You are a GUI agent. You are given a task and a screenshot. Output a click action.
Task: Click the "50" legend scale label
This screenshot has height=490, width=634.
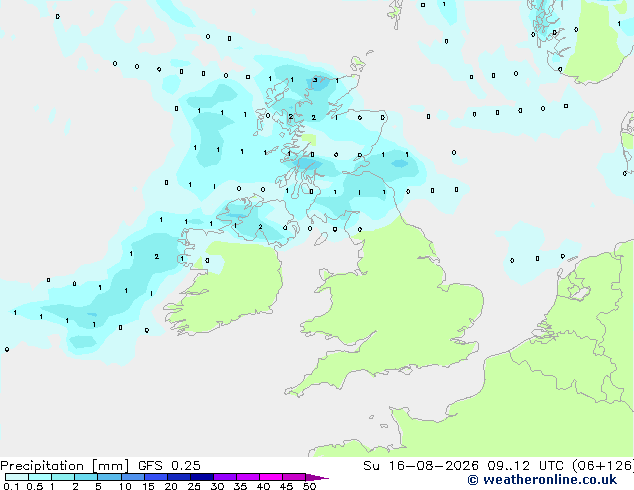point(309,486)
